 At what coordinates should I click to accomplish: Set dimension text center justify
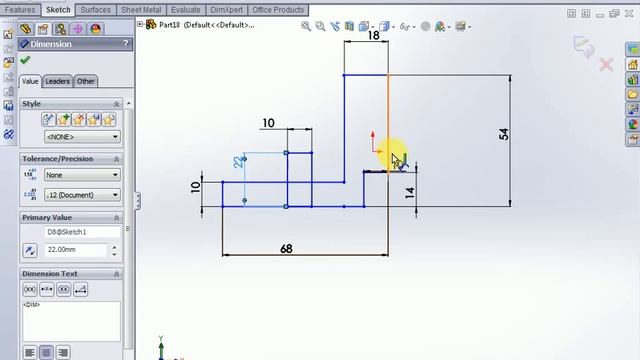click(46, 352)
